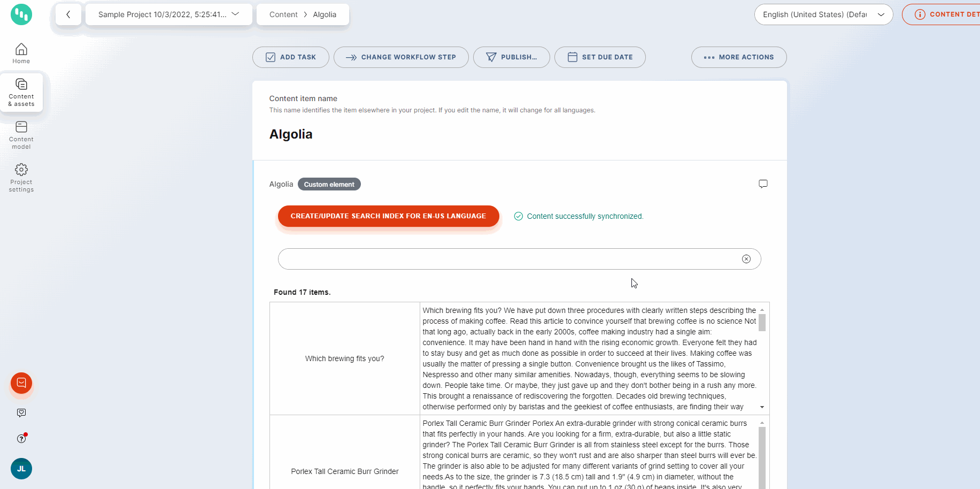
Task: Click the Custom element tag
Action: [329, 184]
